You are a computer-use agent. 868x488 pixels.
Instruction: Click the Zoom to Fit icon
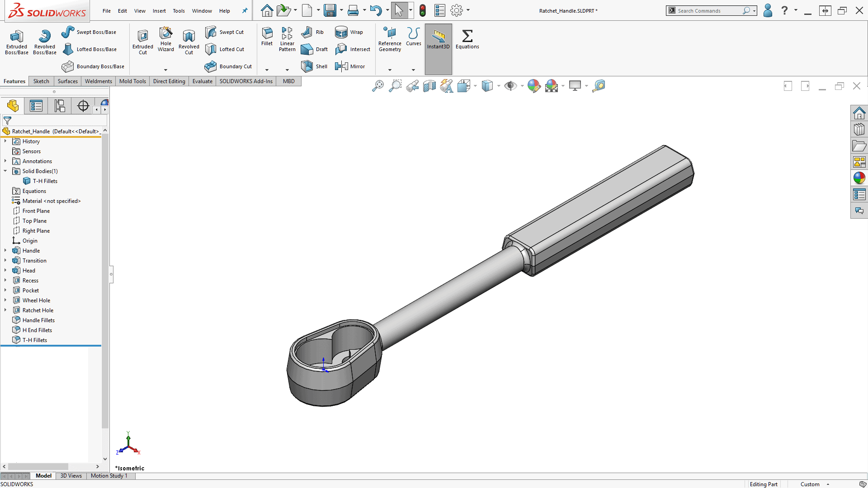coord(378,86)
